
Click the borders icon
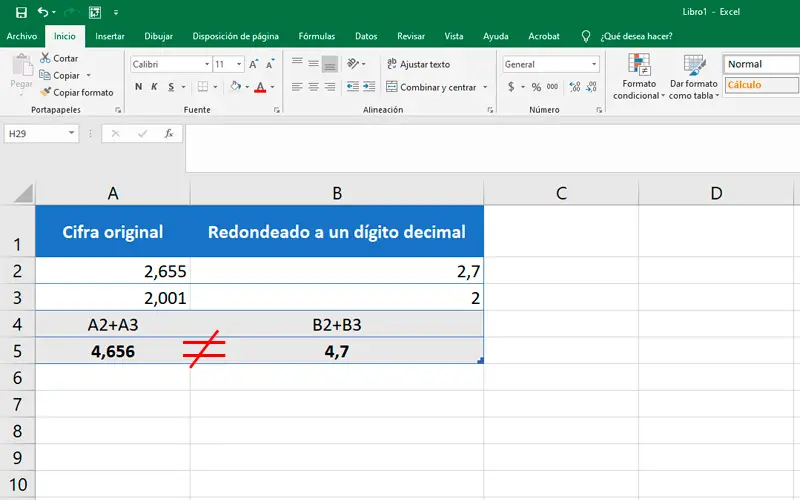[203, 87]
